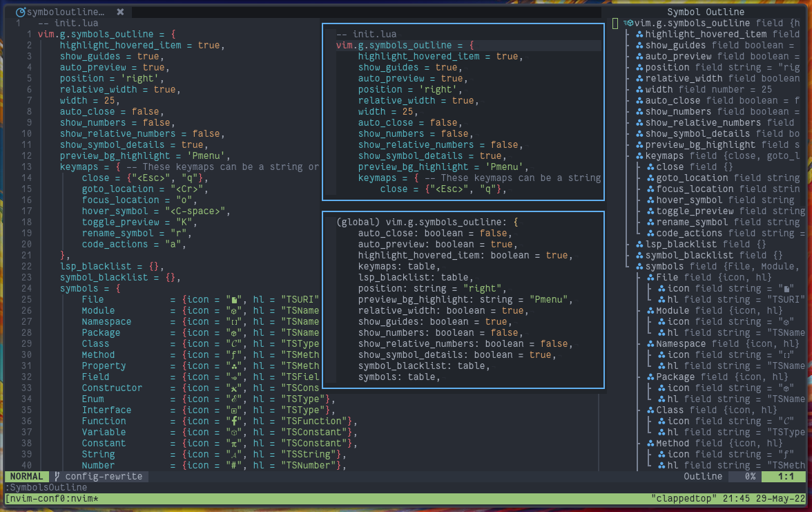
Task: Click the 21:45 29-May-22 clock
Action: 764,499
